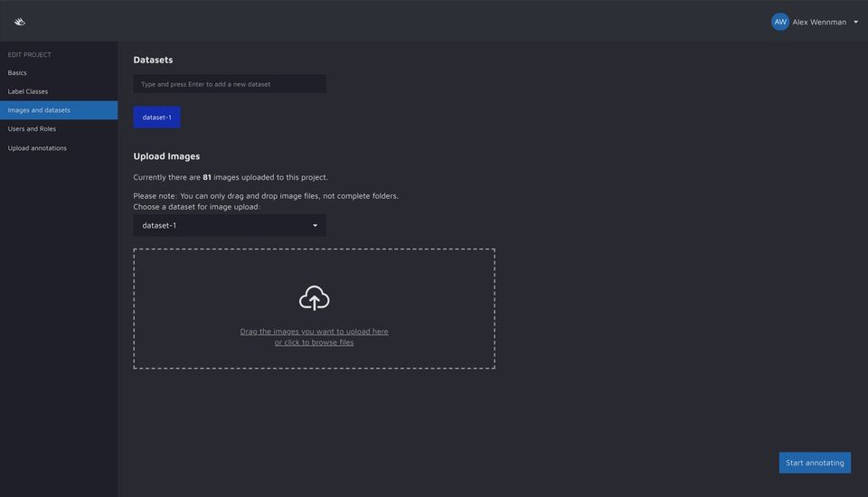Click the Datasets heading
This screenshot has height=497, width=868.
(153, 60)
